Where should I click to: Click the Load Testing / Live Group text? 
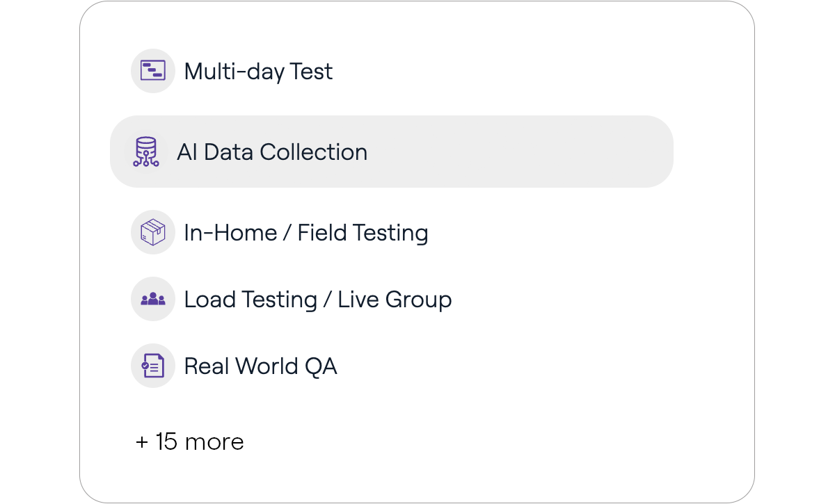(x=317, y=299)
